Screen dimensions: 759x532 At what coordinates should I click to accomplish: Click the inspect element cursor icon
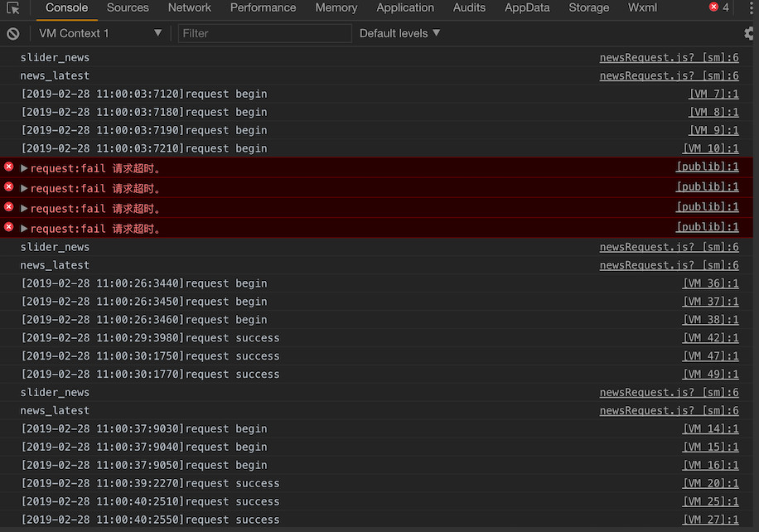[13, 8]
